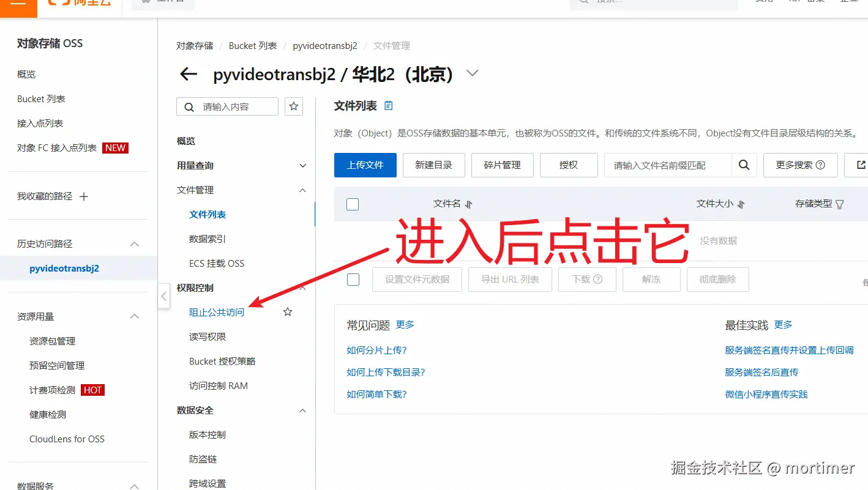Click 上传文件 button
Viewport: 868px width, 490px height.
pos(365,165)
